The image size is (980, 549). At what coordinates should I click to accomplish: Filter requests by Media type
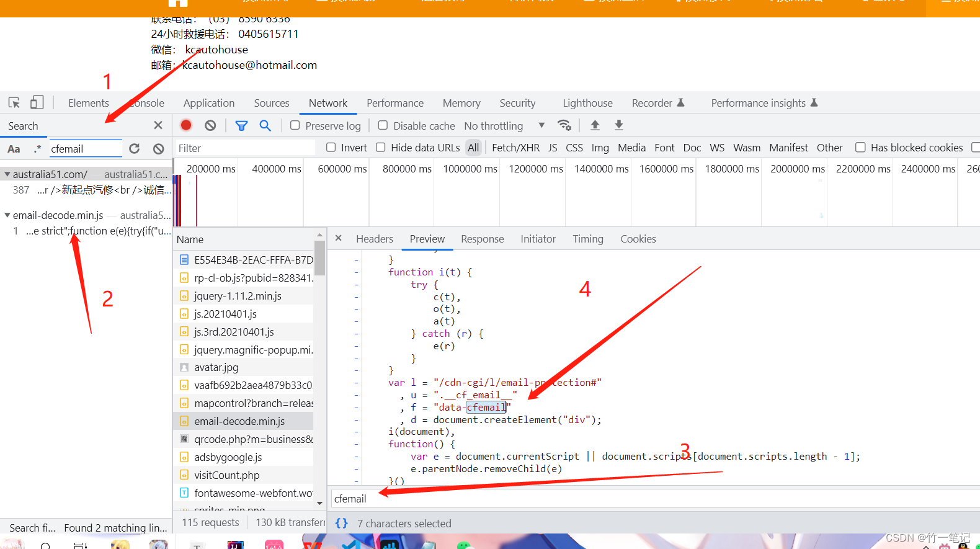pyautogui.click(x=631, y=148)
